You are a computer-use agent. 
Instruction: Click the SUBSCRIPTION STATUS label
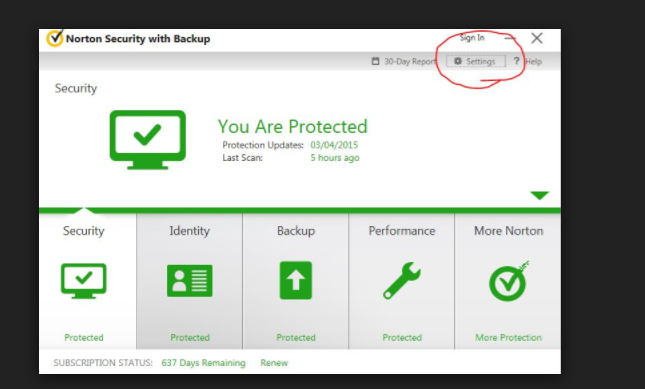coord(103,363)
